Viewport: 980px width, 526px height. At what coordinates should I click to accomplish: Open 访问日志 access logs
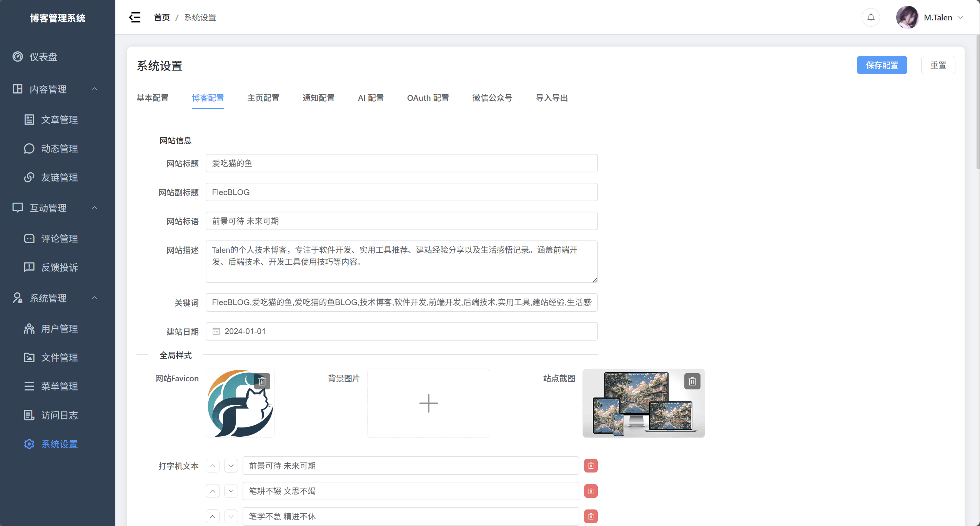pos(60,415)
